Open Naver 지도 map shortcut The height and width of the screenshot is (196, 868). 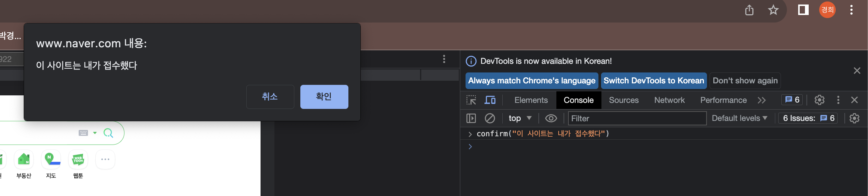(x=51, y=164)
